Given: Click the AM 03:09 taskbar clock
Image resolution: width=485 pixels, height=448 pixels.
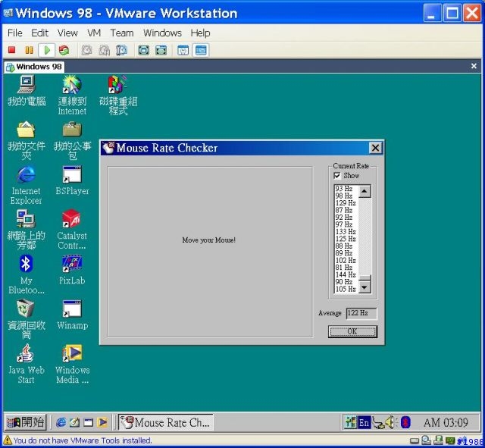Looking at the screenshot, I should click(446, 422).
